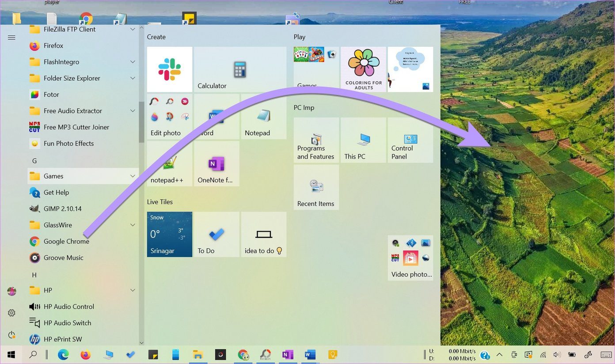Expand the Folder Size Explorer folder
Viewport: 615px width, 364px height.
(133, 78)
